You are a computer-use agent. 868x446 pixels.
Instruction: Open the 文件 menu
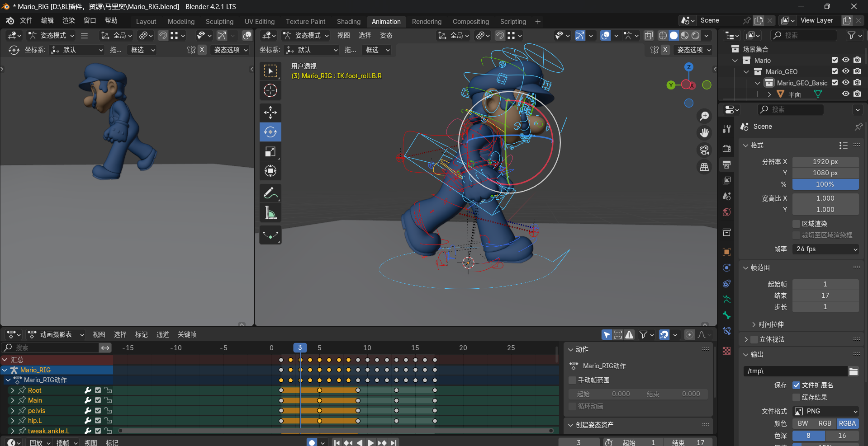pyautogui.click(x=26, y=20)
